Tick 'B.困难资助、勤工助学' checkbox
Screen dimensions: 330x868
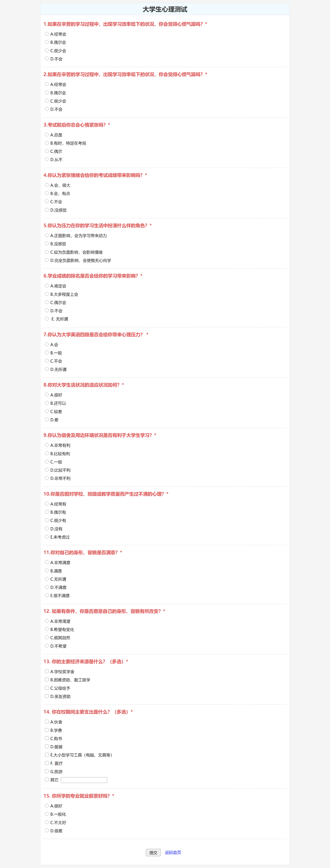tap(47, 680)
